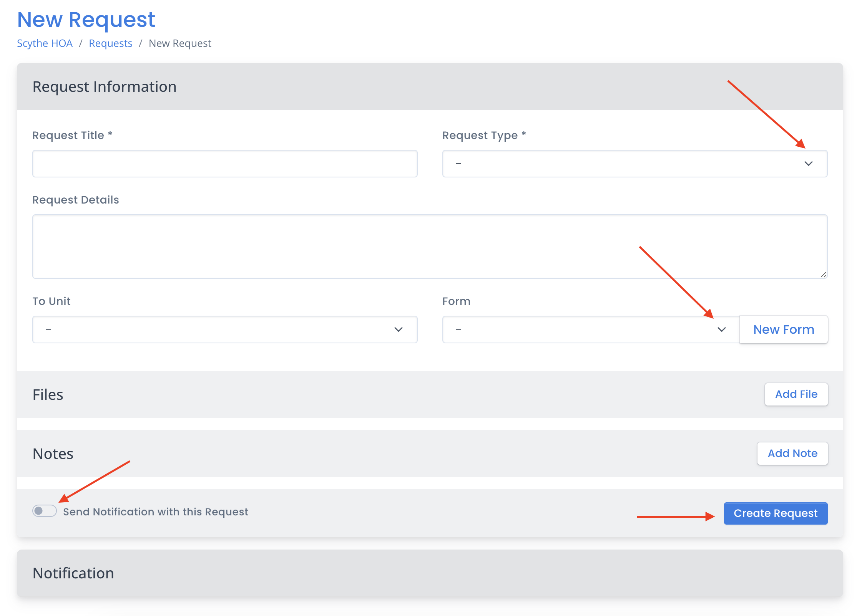This screenshot has width=857, height=616.
Task: Click the Files section title
Action: click(48, 394)
